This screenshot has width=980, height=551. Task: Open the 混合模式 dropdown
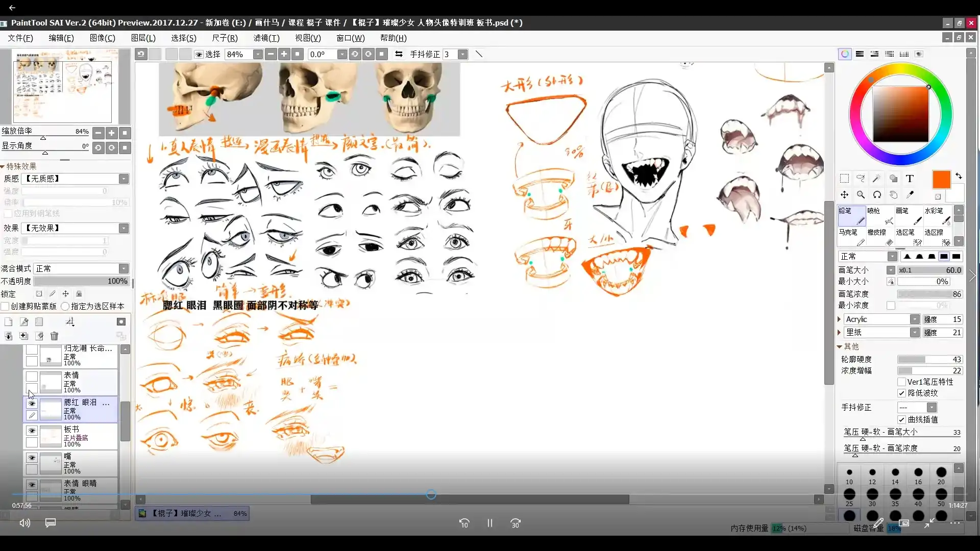tap(124, 269)
